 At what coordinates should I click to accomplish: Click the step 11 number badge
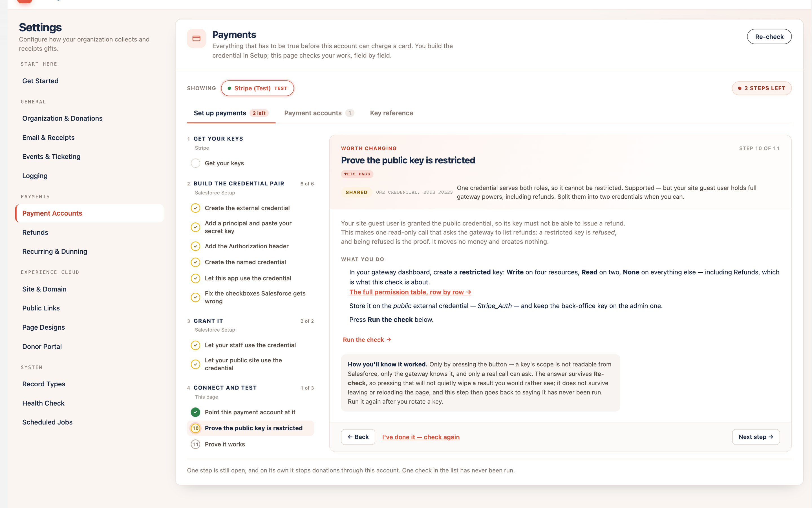[x=195, y=444]
